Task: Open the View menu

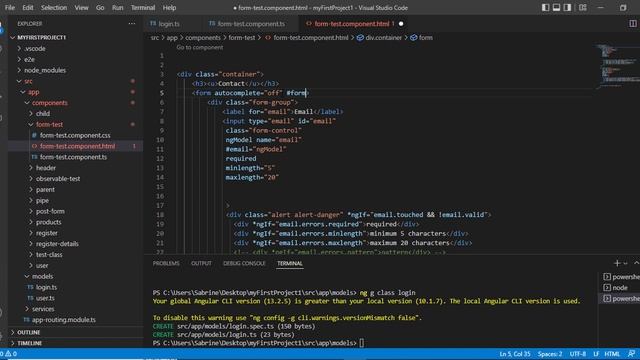Action: (x=81, y=7)
